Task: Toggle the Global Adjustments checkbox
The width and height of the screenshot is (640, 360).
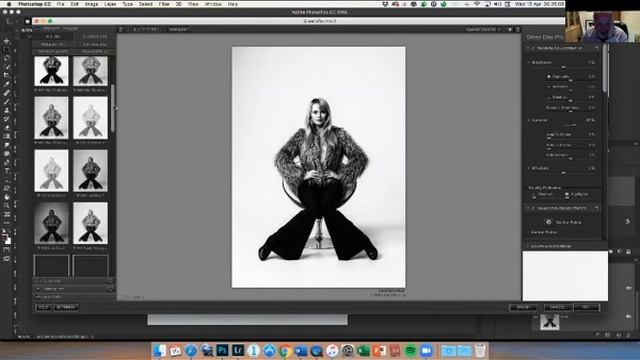Action: (x=533, y=48)
